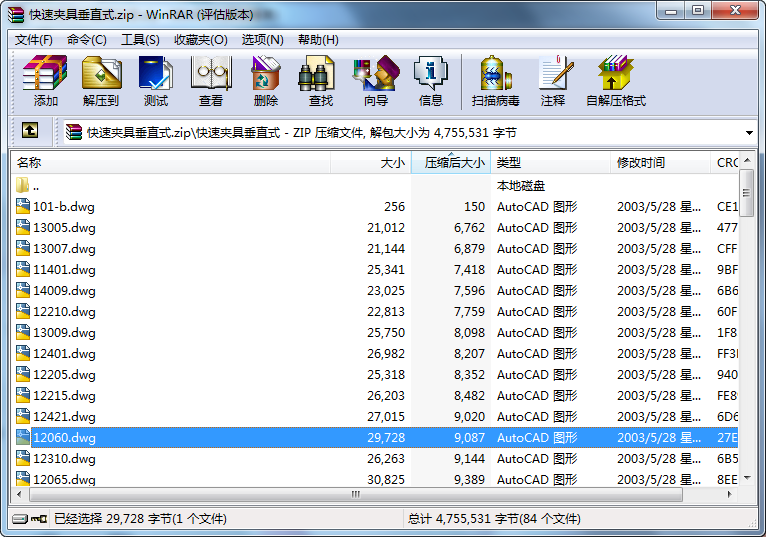The height and width of the screenshot is (537, 766).
Task: Open the 帮助(H) menu
Action: click(x=318, y=40)
